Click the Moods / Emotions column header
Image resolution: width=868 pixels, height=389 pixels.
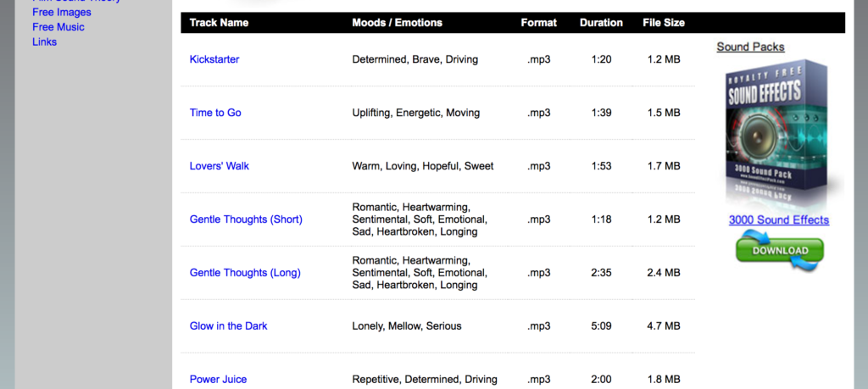[397, 23]
